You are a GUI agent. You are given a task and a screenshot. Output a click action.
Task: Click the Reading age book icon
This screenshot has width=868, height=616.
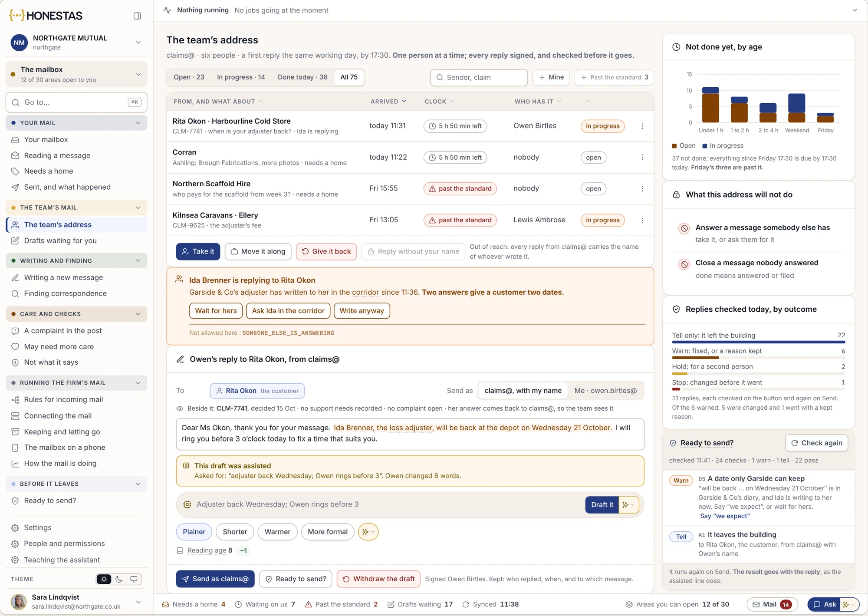point(180,550)
